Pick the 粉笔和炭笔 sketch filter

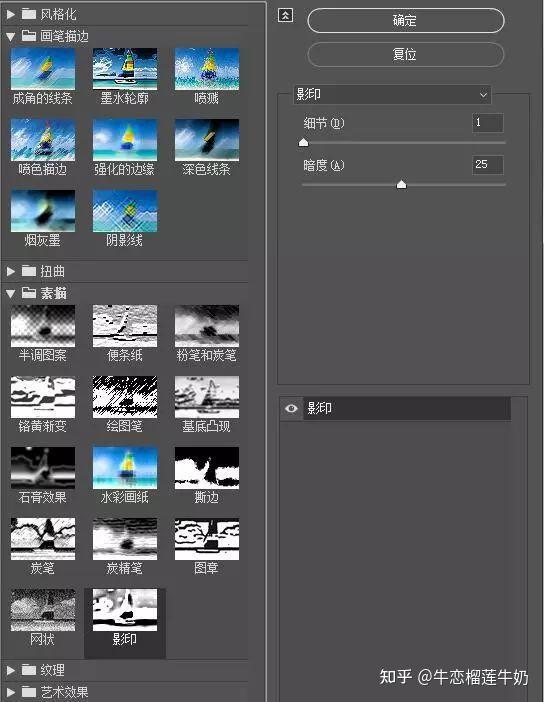coord(207,326)
